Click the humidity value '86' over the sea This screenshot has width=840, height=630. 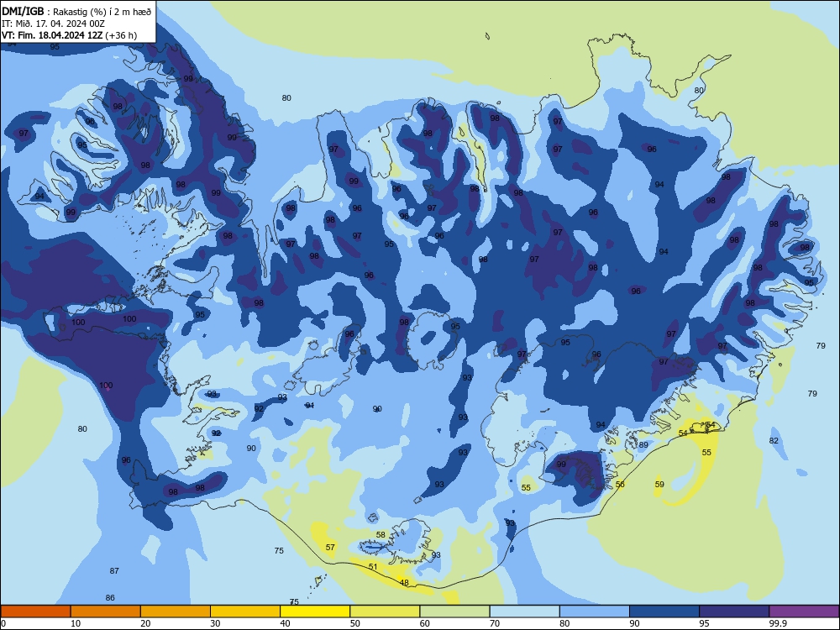(110, 598)
